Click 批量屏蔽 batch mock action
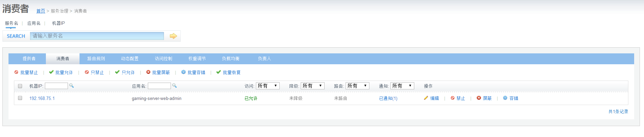 [x=158, y=72]
